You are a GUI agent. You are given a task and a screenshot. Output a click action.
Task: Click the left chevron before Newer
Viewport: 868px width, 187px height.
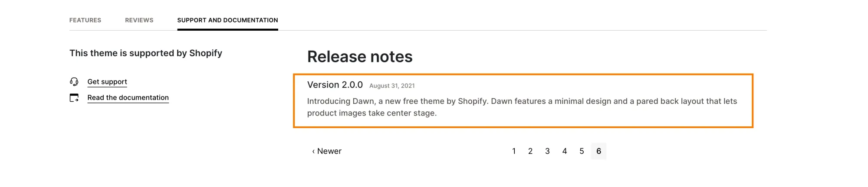313,152
